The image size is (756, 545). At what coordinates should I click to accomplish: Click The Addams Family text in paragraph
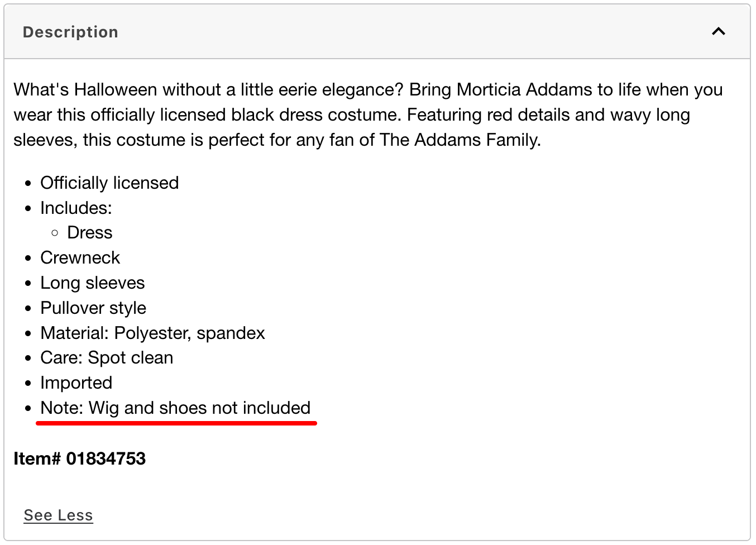click(459, 140)
